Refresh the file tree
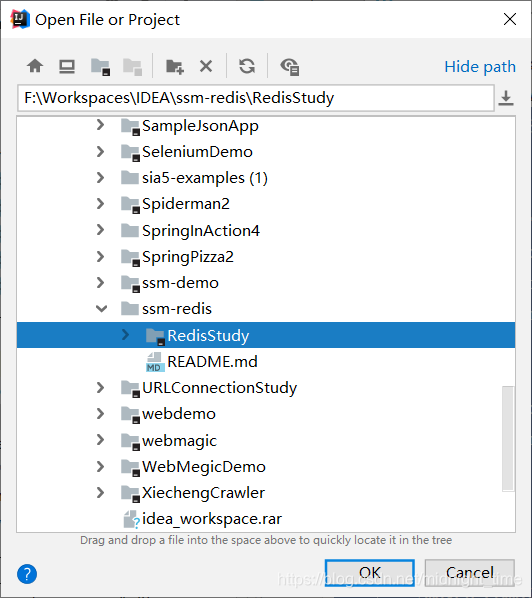The width and height of the screenshot is (532, 598). point(247,66)
